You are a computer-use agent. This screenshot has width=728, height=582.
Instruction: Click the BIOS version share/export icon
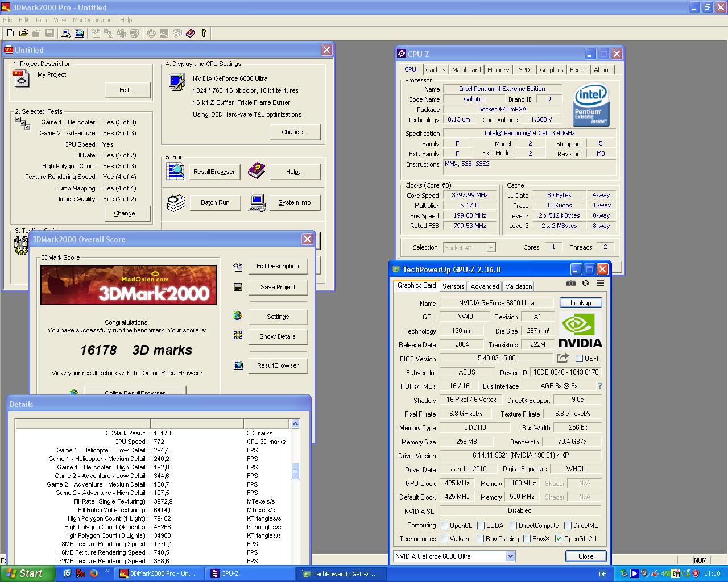click(562, 358)
